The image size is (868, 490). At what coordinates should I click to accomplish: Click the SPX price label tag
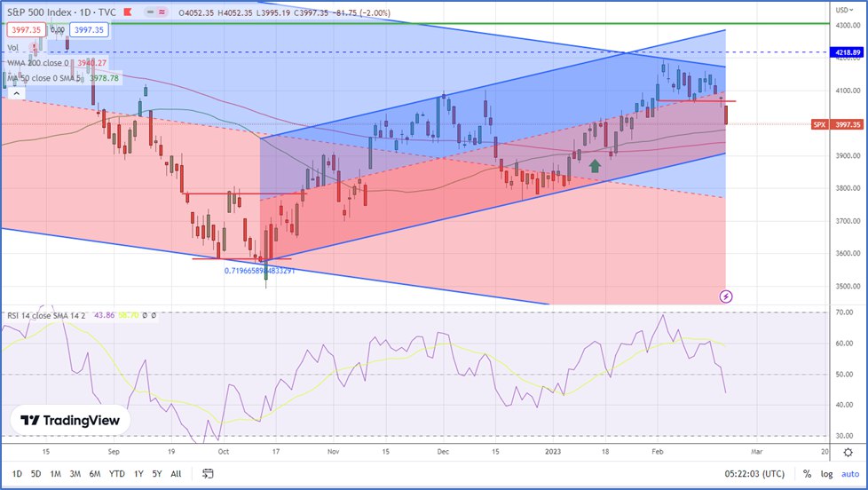coord(820,125)
